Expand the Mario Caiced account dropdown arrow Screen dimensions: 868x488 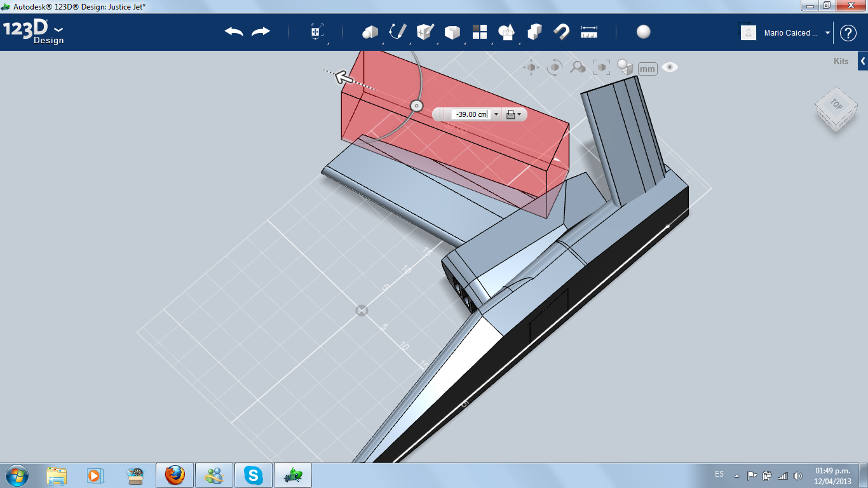pos(828,33)
